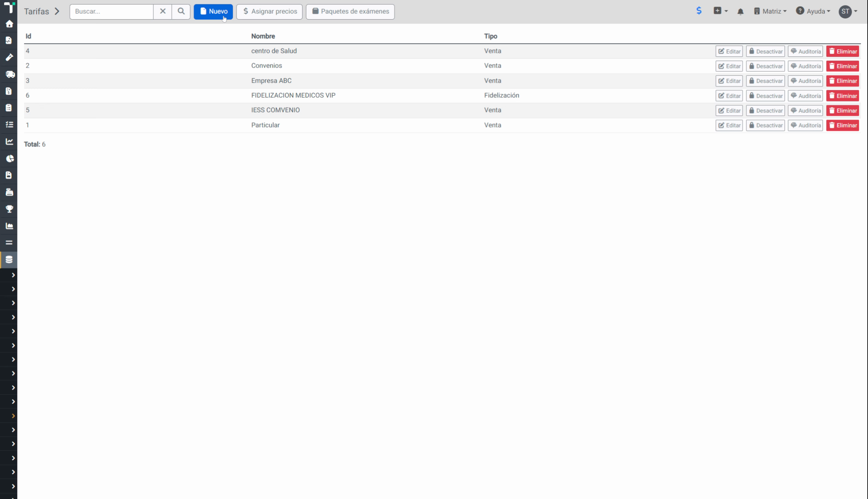Click Asignar precios button
This screenshot has width=868, height=499.
[269, 11]
